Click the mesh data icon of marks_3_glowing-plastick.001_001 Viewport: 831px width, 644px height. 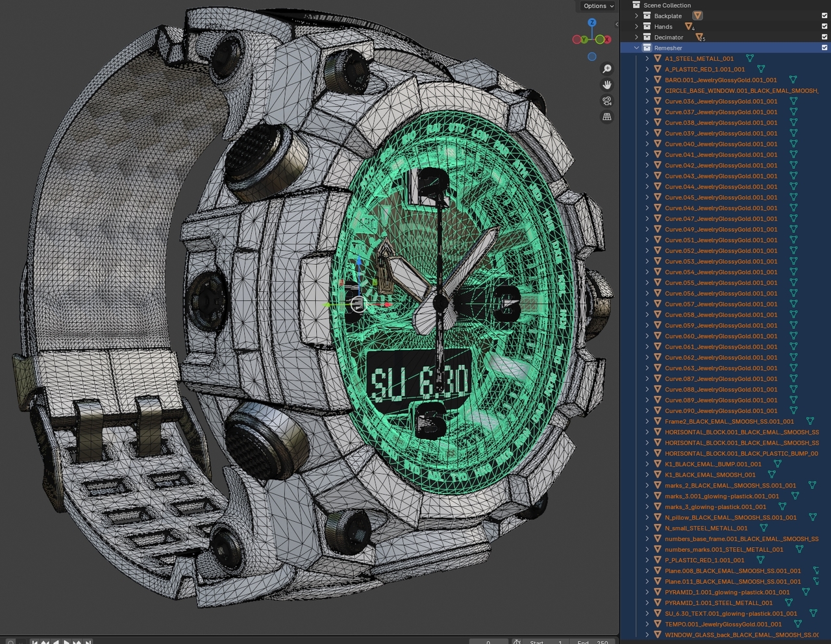[782, 506]
